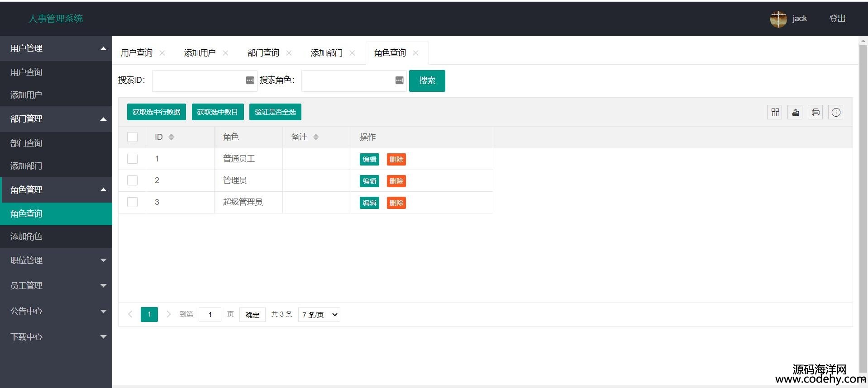This screenshot has height=388, width=868.
Task: Open 用户查询 in the sidebar
Action: [56, 72]
